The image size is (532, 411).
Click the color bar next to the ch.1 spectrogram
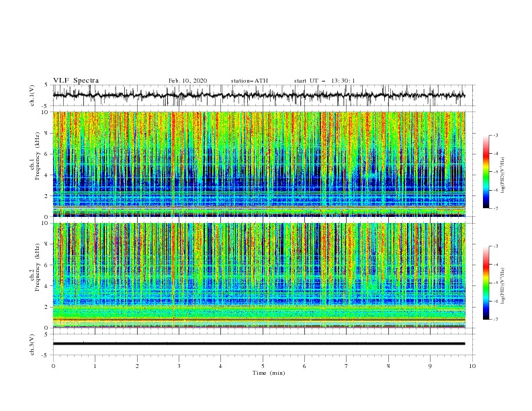pos(486,172)
